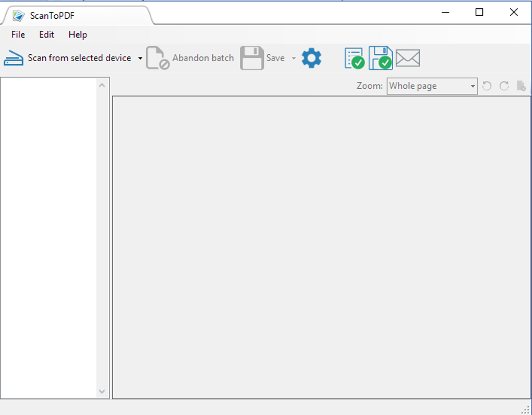
Task: Click the Scan from selected device label
Action: point(79,58)
